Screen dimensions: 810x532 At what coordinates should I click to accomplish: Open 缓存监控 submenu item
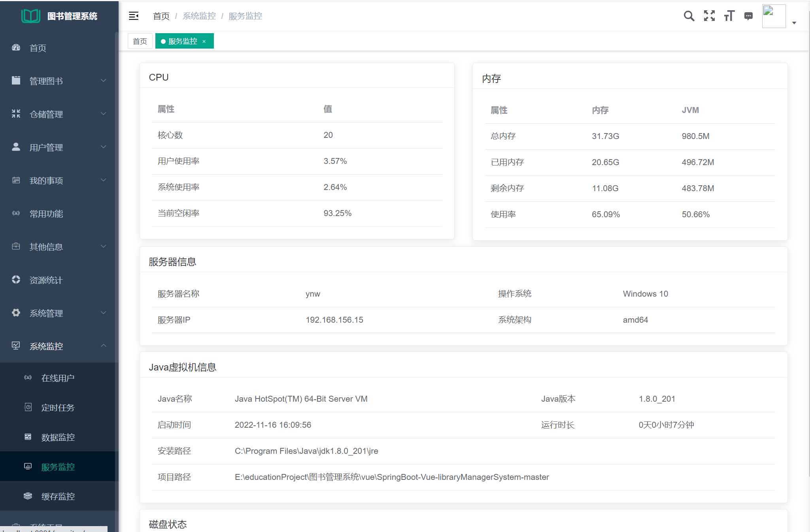pos(58,496)
